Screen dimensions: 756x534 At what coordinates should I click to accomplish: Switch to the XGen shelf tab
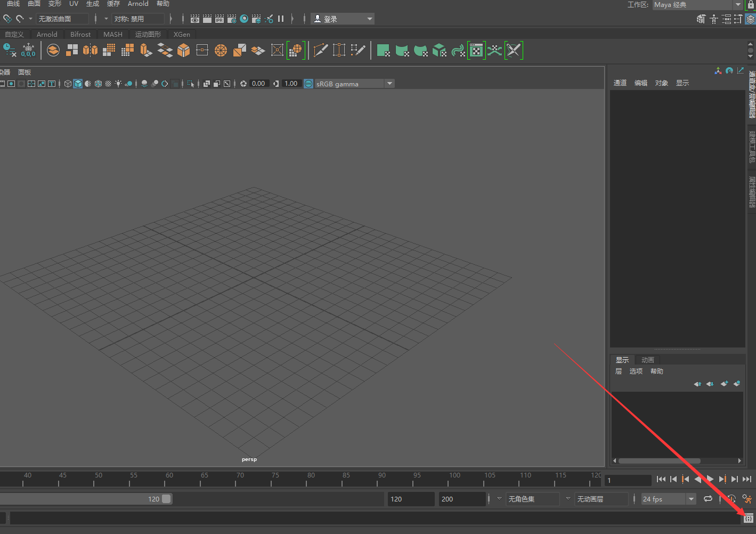182,34
